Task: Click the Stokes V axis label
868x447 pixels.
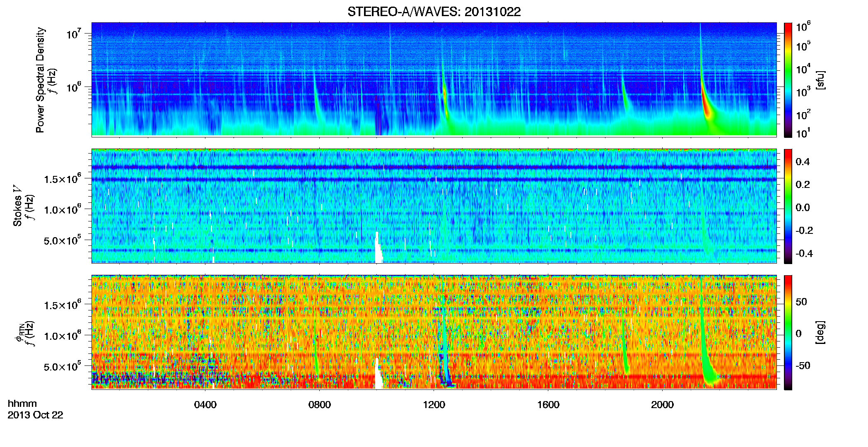Action: [x=18, y=206]
